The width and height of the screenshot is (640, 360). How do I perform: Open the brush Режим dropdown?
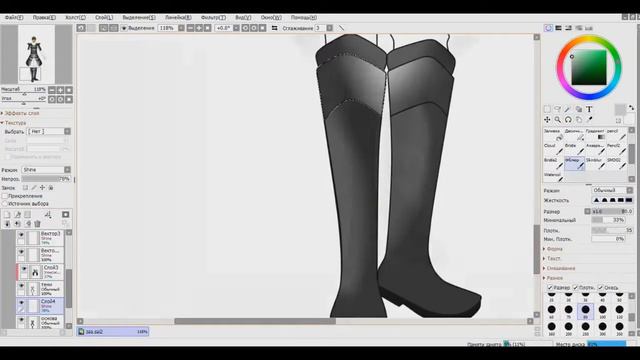[612, 191]
